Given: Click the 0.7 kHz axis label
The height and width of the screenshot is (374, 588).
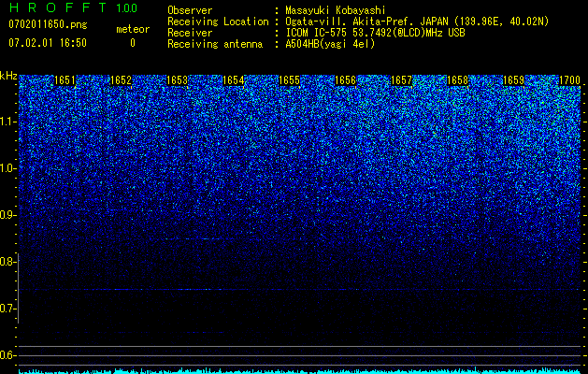Looking at the screenshot, I should (8, 309).
